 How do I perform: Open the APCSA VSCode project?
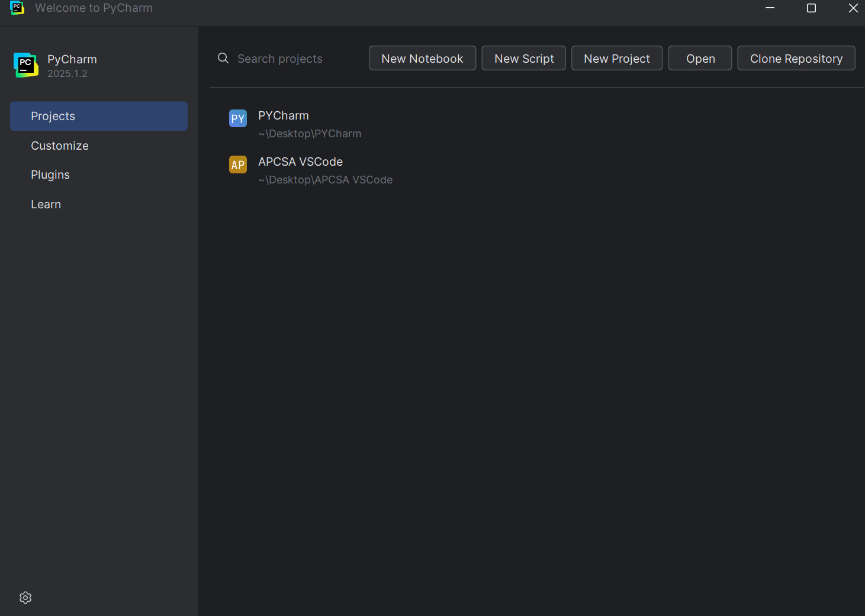(300, 162)
